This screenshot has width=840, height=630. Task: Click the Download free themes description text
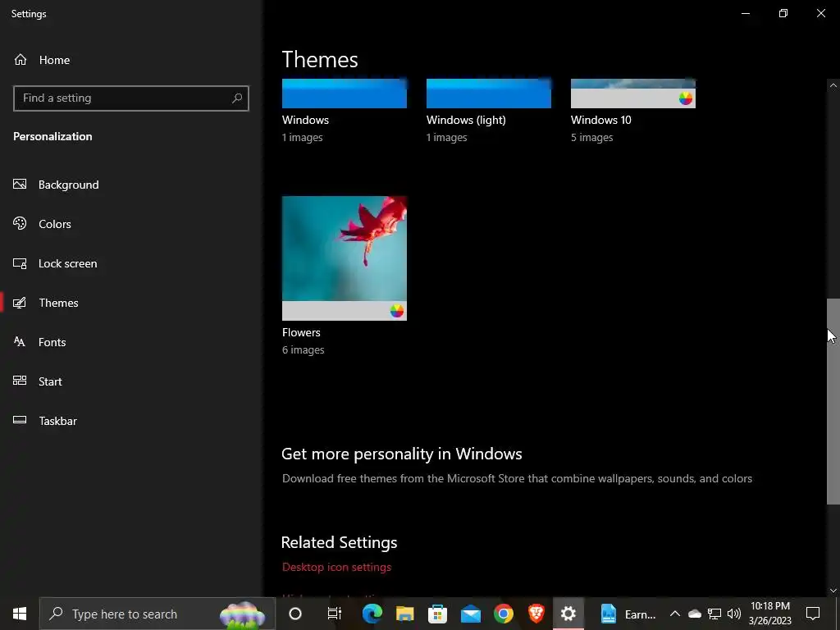(x=517, y=478)
